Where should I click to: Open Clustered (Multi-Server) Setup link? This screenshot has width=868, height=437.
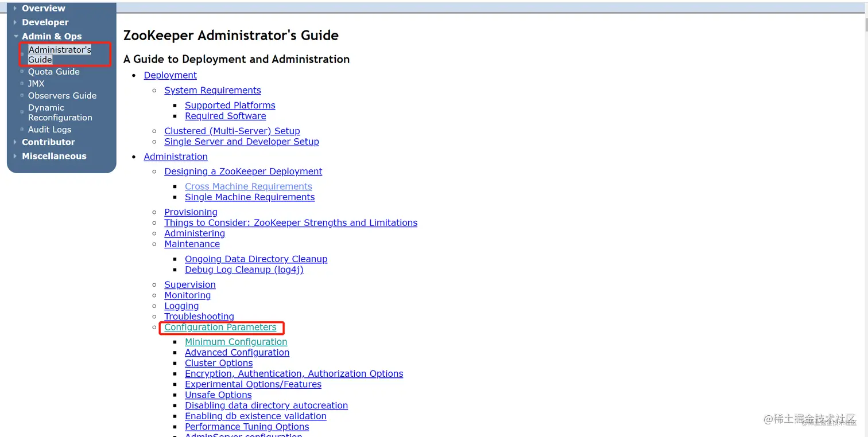tap(232, 131)
